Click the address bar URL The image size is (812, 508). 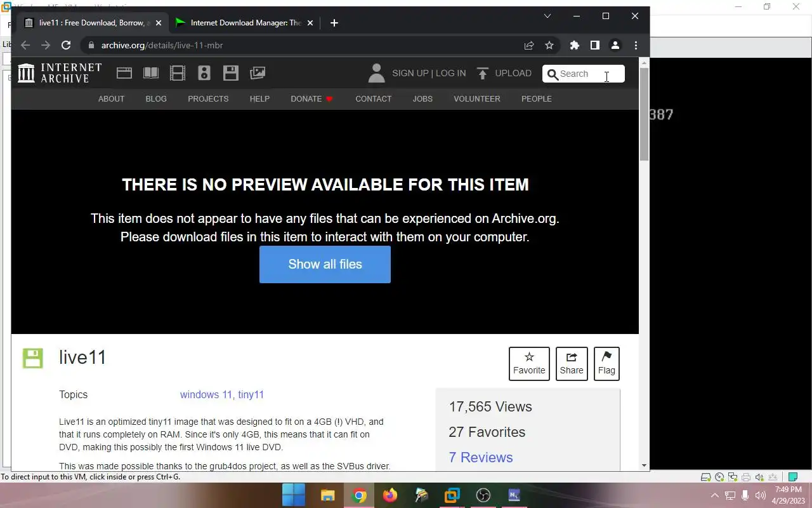[x=162, y=45]
